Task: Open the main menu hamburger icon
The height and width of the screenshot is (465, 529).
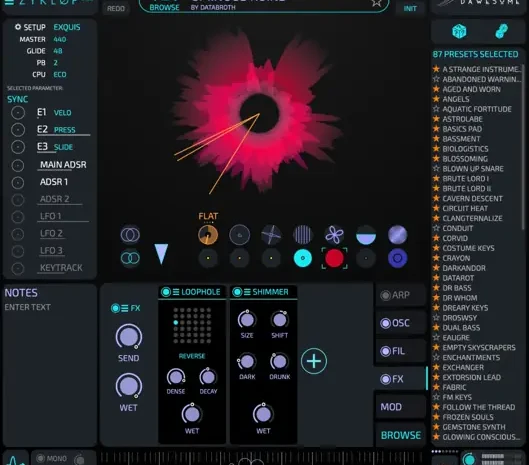Action: 9,2
